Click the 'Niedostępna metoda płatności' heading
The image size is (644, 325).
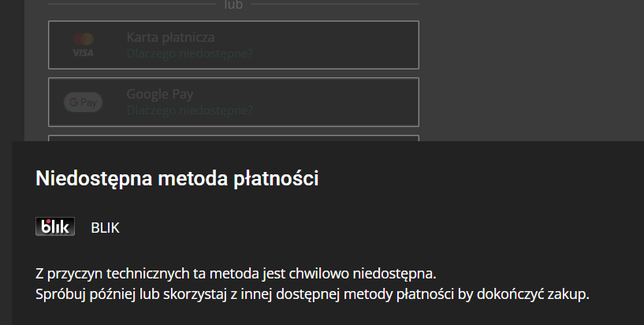[177, 179]
